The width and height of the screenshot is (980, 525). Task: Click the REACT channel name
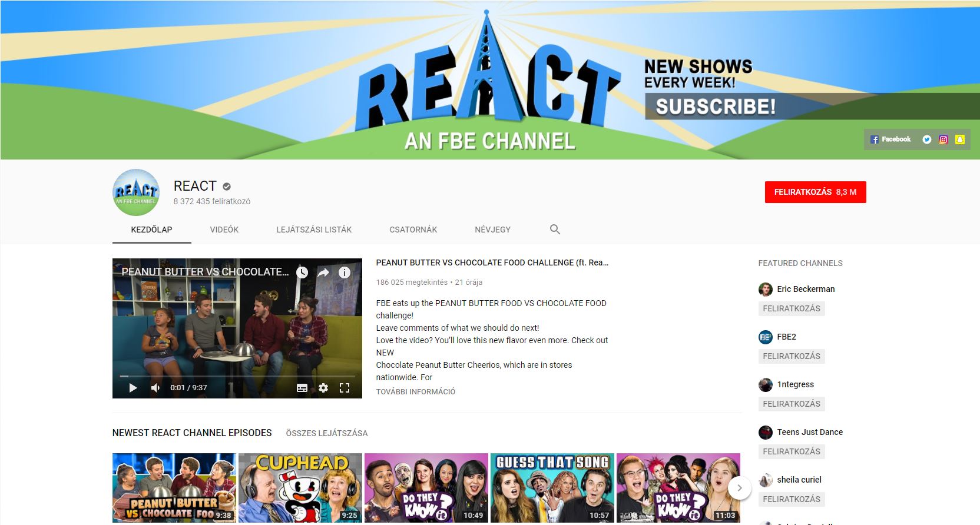195,186
